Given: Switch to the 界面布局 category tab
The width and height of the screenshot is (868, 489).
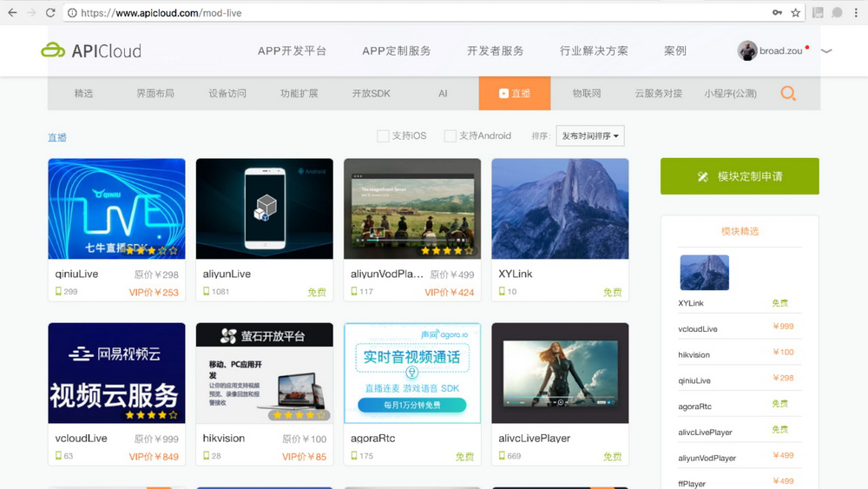Looking at the screenshot, I should (155, 93).
